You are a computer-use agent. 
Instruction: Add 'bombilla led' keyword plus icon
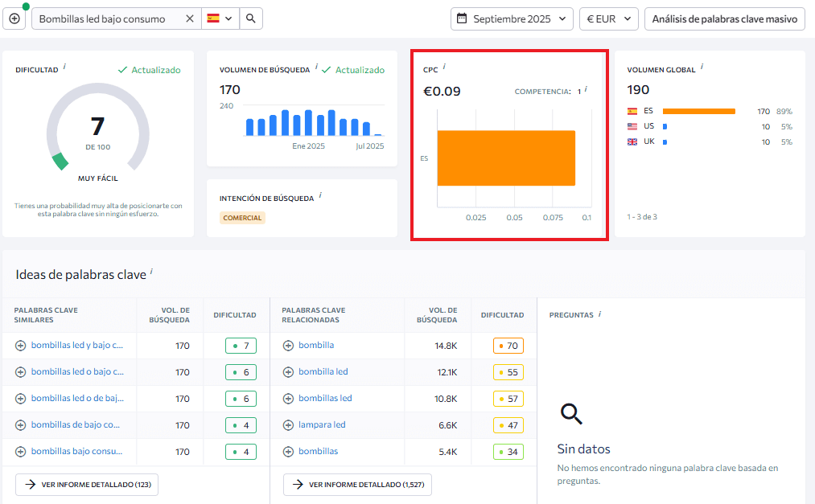click(288, 372)
